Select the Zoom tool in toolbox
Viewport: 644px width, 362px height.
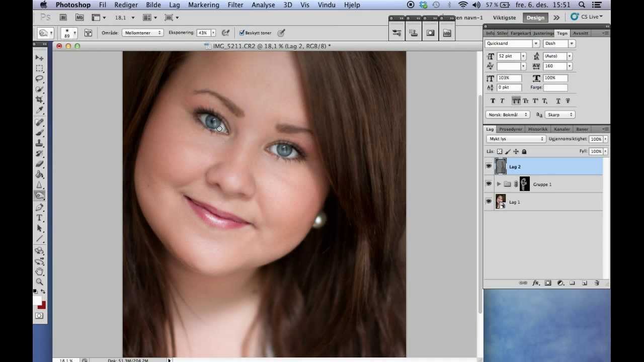(x=39, y=282)
